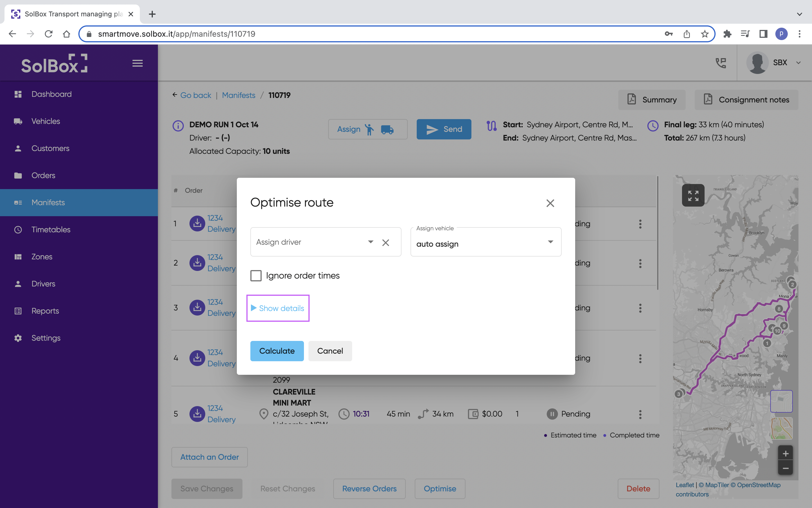The width and height of the screenshot is (812, 508).
Task: Click the Delete manifest button
Action: (638, 489)
